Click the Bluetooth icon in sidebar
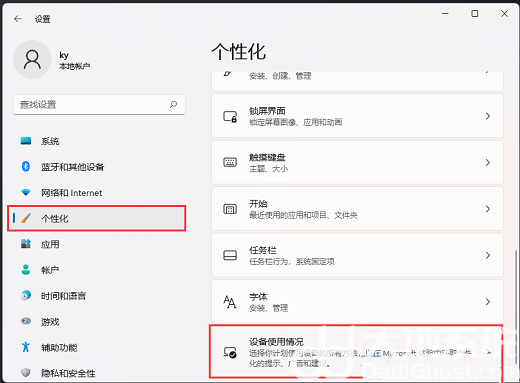Image resolution: width=520 pixels, height=383 pixels. [x=26, y=166]
